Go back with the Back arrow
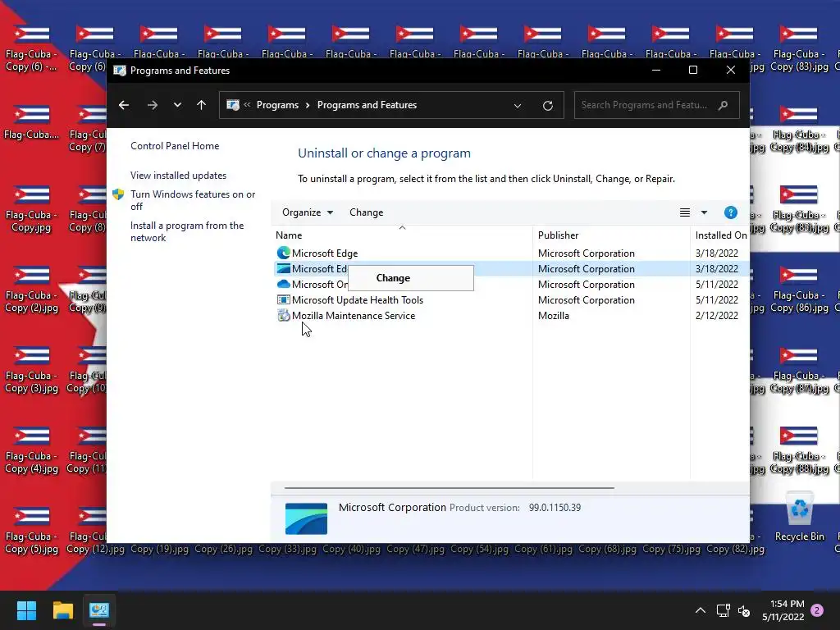Screen dimensions: 840x630 click(x=124, y=105)
